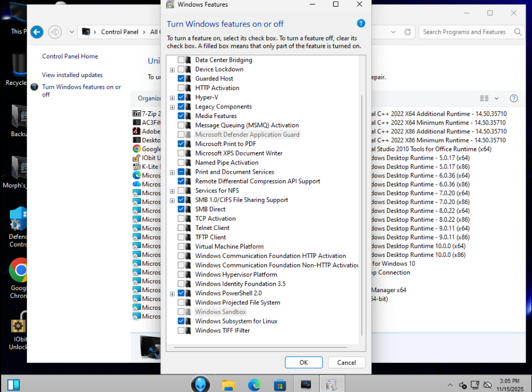This screenshot has height=392, width=532.
Task: Open Google Chrome desktop shortcut
Action: tap(20, 270)
